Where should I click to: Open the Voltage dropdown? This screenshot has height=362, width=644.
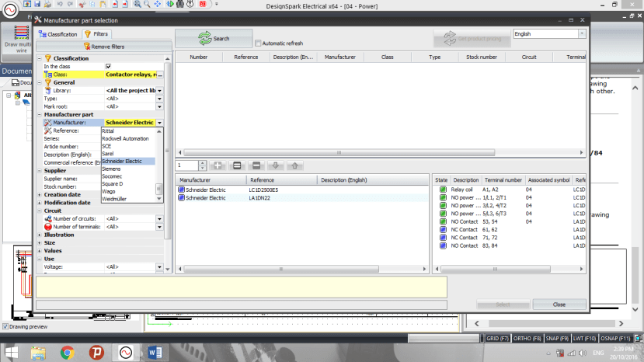pos(159,266)
